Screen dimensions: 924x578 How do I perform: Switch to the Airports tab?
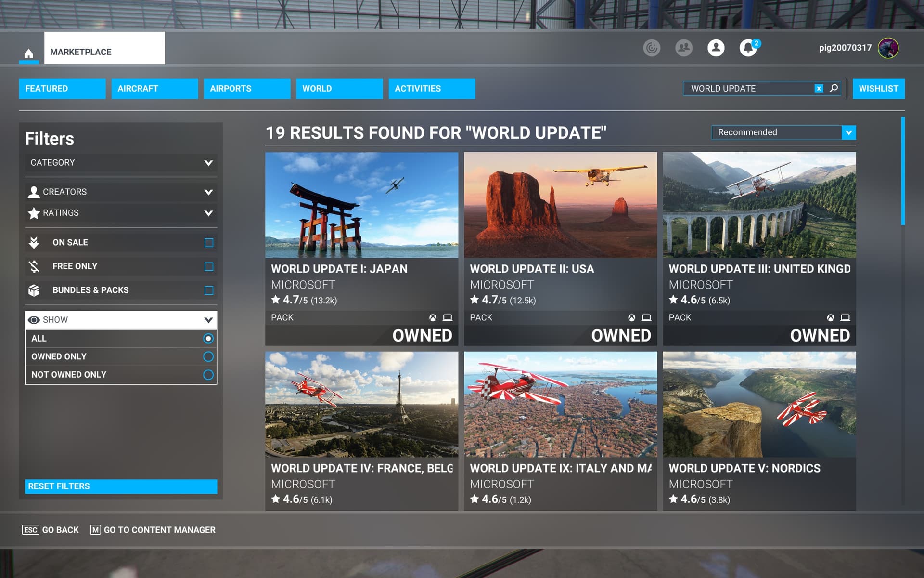tap(247, 89)
